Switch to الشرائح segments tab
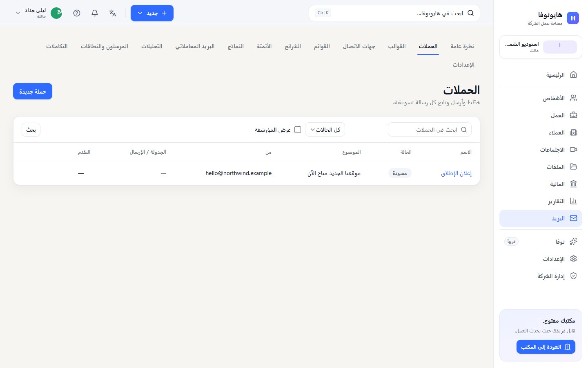 pyautogui.click(x=293, y=46)
